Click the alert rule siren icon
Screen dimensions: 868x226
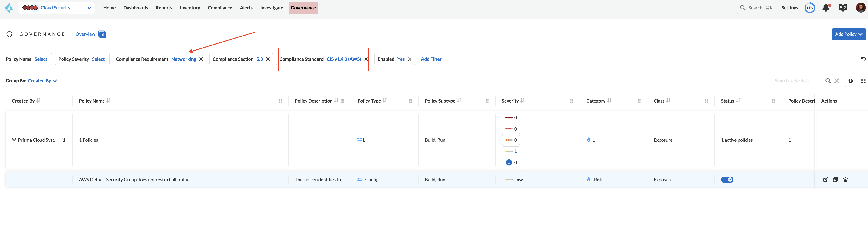tap(845, 180)
